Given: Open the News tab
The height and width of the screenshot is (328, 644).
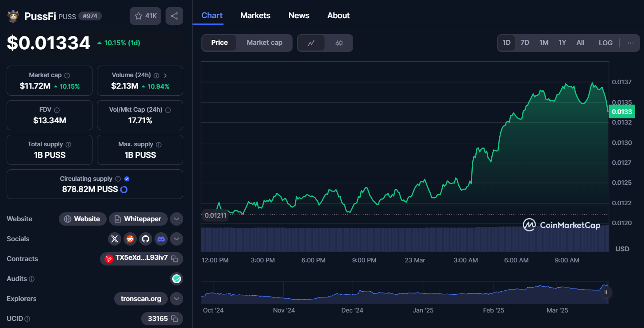Looking at the screenshot, I should click(299, 16).
